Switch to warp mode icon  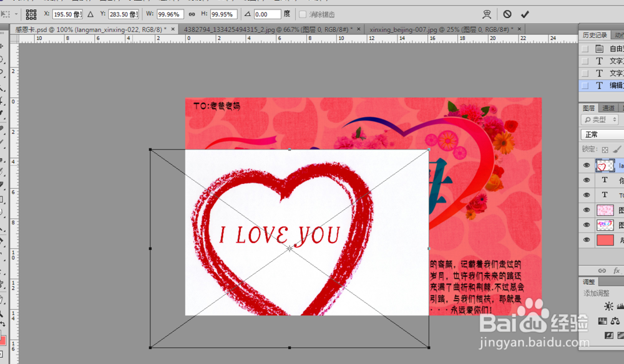pos(487,14)
